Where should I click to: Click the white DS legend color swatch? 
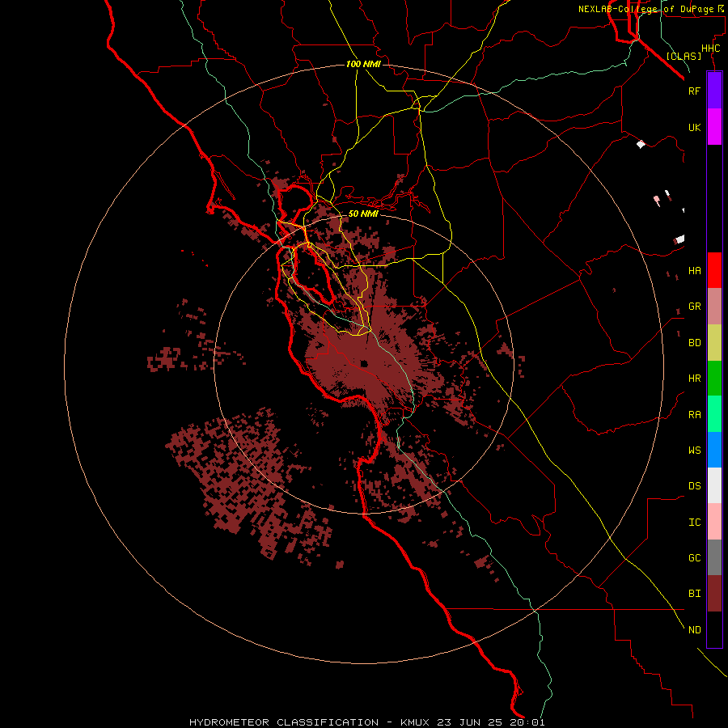(x=714, y=485)
